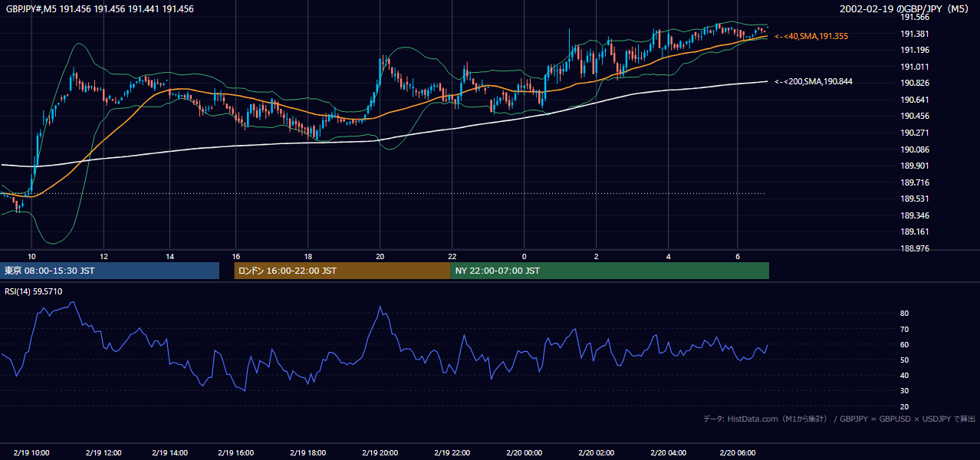Click RSI scale level 70
This screenshot has width=980, height=460.
pos(905,329)
